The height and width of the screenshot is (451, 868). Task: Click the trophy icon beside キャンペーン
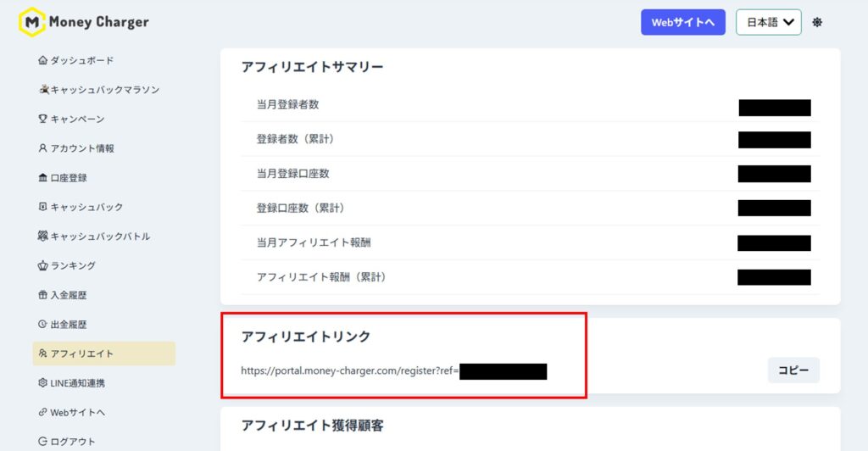43,120
